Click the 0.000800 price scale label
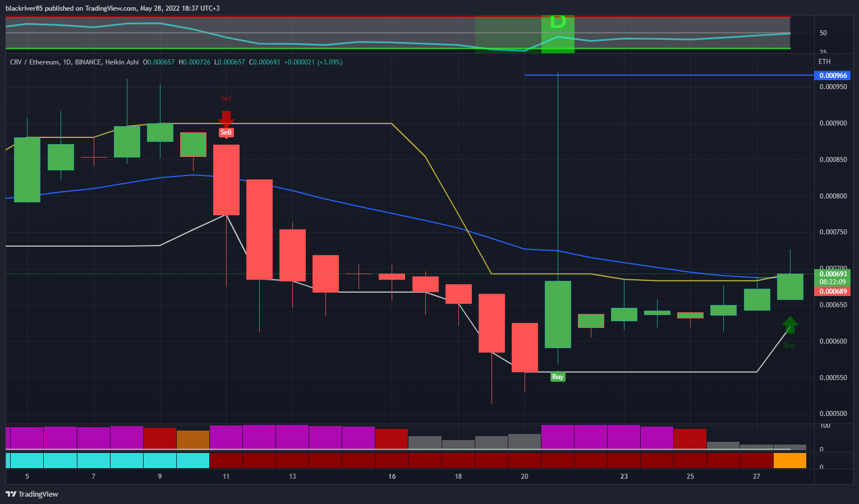The width and height of the screenshot is (859, 504). point(833,196)
